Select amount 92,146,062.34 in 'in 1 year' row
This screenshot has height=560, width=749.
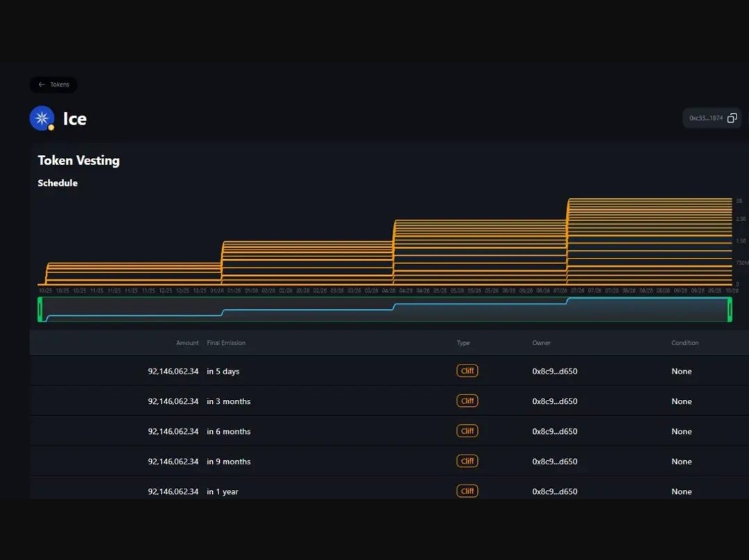(173, 491)
